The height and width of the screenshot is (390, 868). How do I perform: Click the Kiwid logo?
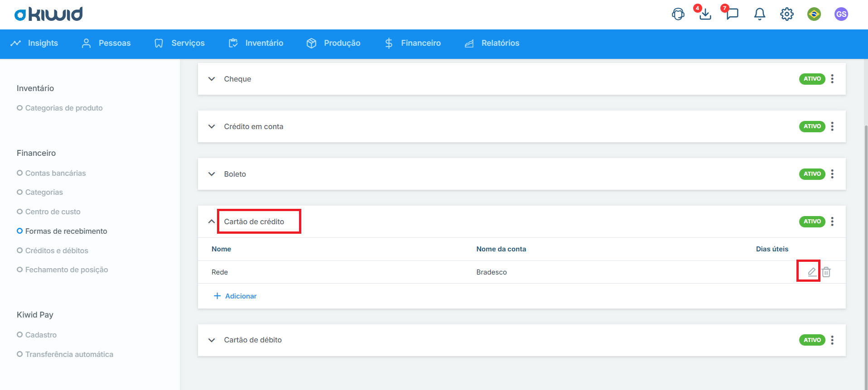click(x=48, y=14)
